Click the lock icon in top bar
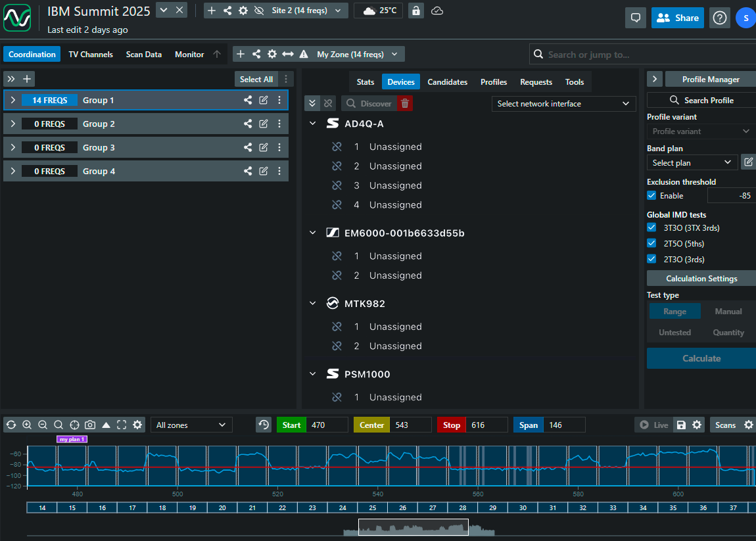Image resolution: width=756 pixels, height=541 pixels. (415, 11)
